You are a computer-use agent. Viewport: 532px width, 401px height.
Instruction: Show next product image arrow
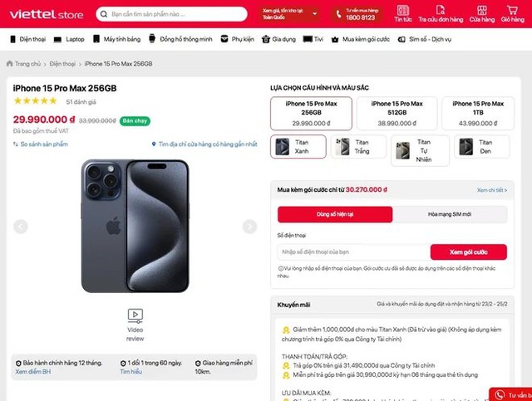(x=249, y=227)
